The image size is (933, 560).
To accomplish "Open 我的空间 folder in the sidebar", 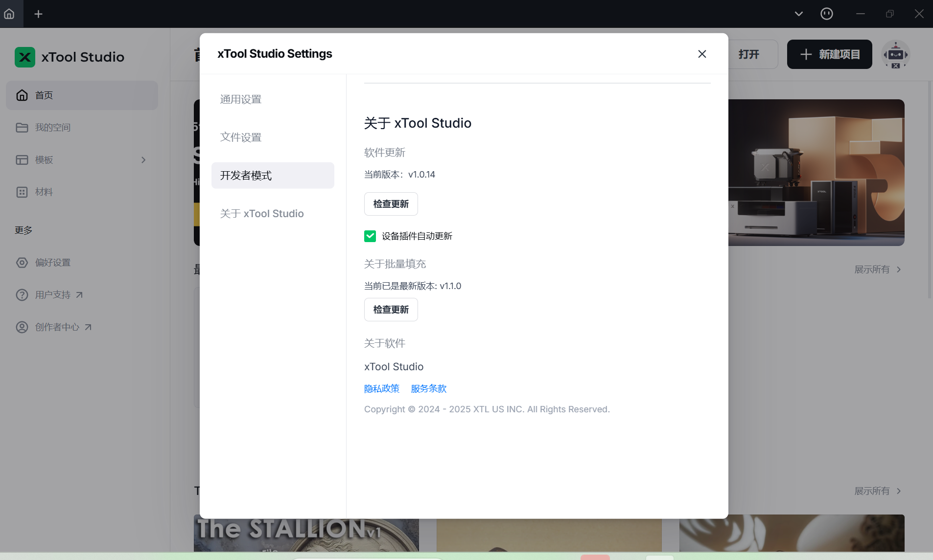I will (x=52, y=128).
